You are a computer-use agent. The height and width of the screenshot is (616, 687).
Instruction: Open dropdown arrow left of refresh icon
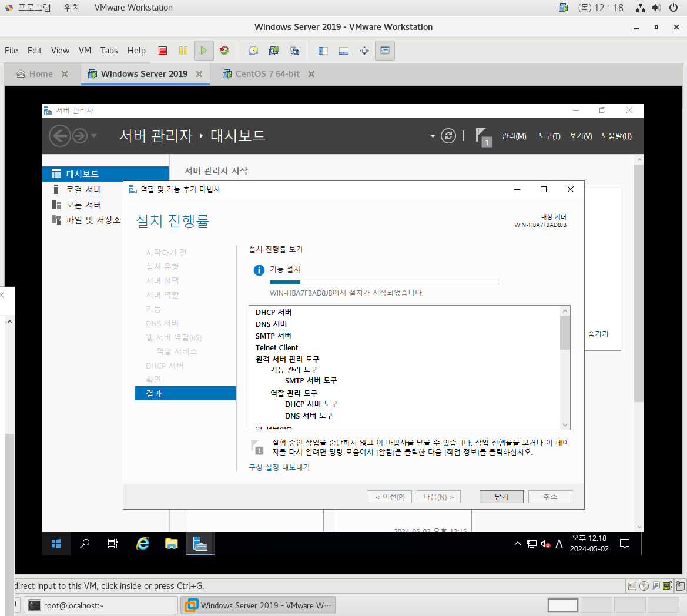pos(433,136)
